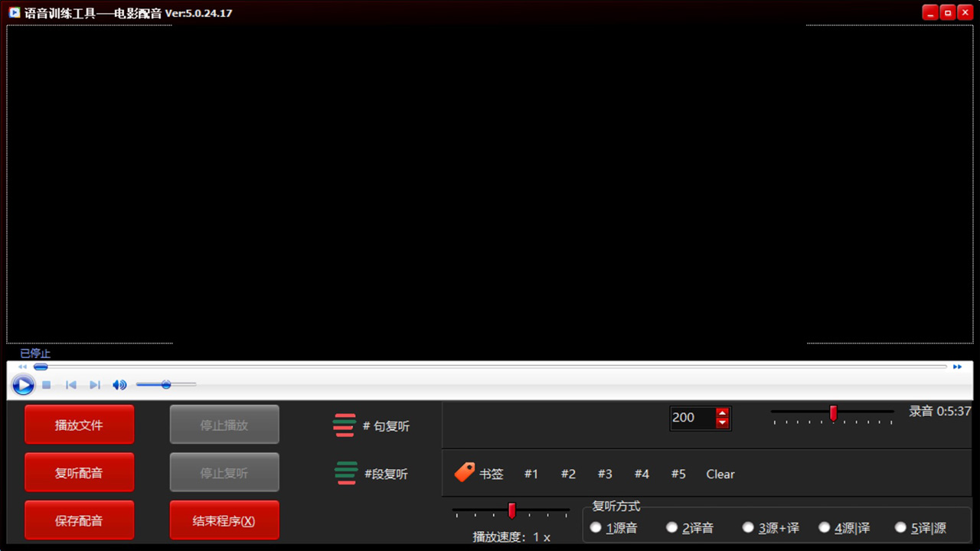This screenshot has width=980, height=551.
Task: Skip to next track icon
Action: [95, 385]
